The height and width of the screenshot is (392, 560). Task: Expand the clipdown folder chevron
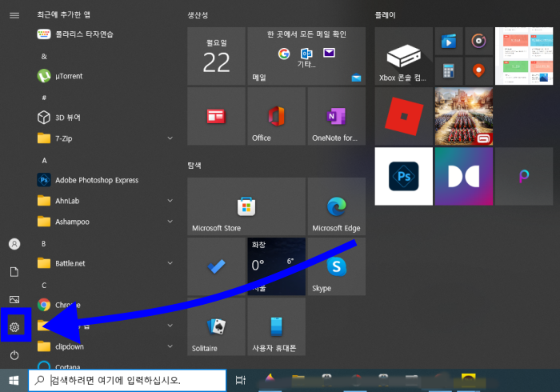(170, 346)
